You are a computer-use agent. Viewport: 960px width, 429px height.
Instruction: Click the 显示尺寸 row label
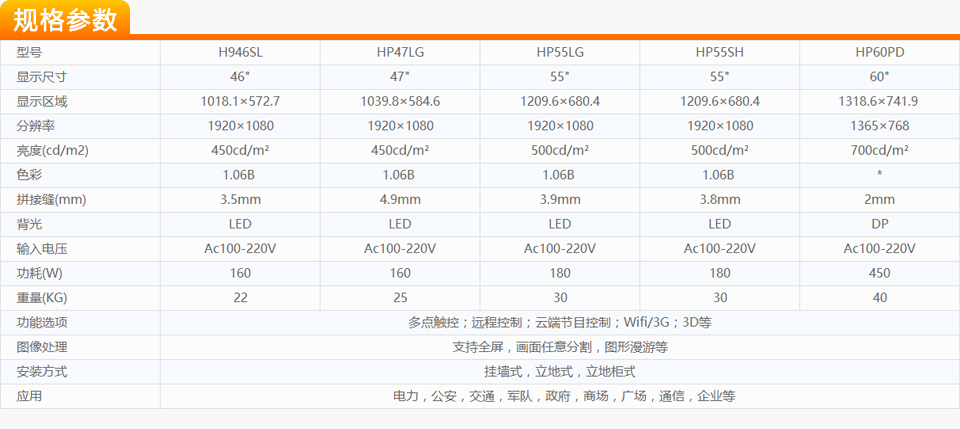click(x=42, y=77)
